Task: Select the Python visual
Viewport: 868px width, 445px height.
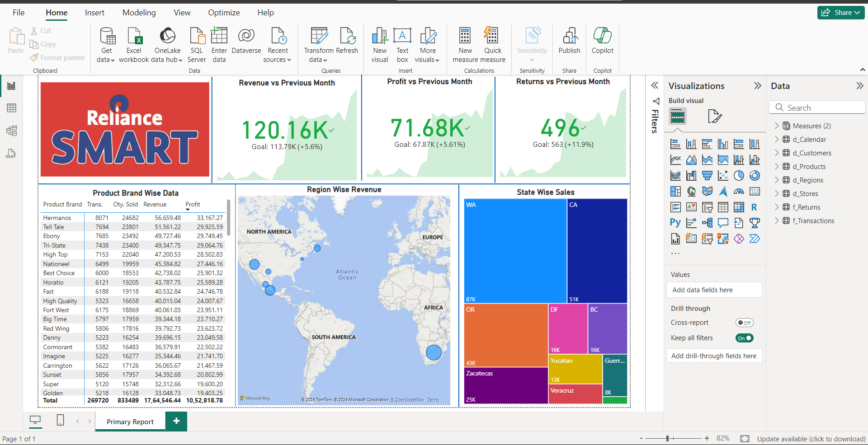Action: tap(675, 223)
